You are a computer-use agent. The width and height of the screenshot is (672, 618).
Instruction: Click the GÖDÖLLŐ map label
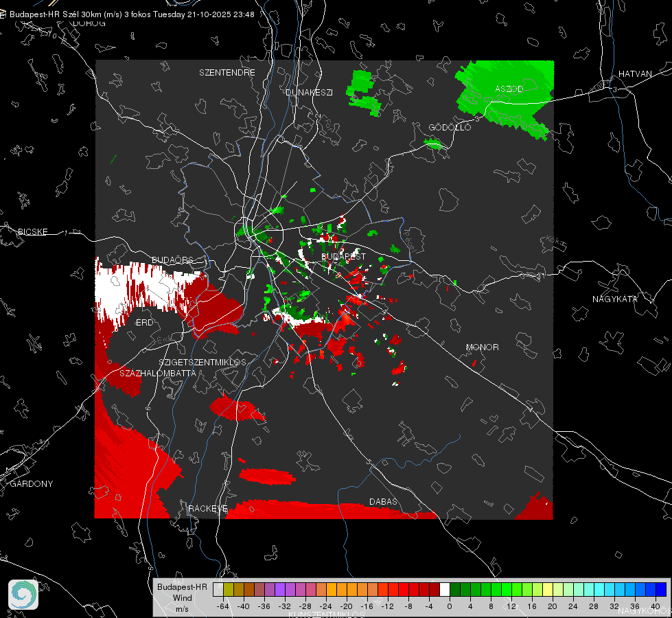click(x=450, y=127)
